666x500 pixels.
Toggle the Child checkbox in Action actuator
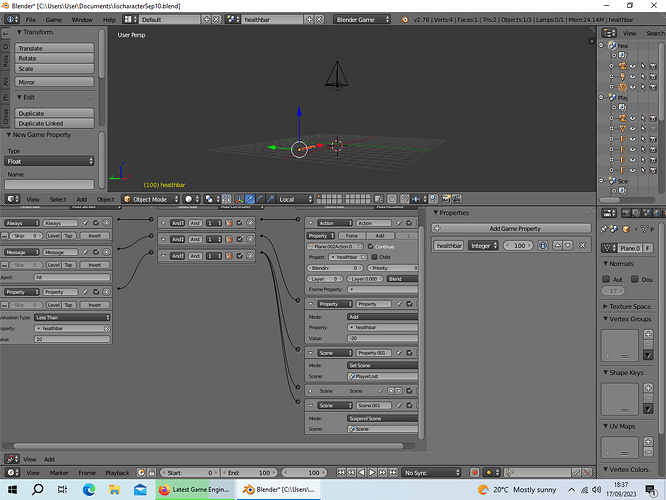tap(374, 257)
